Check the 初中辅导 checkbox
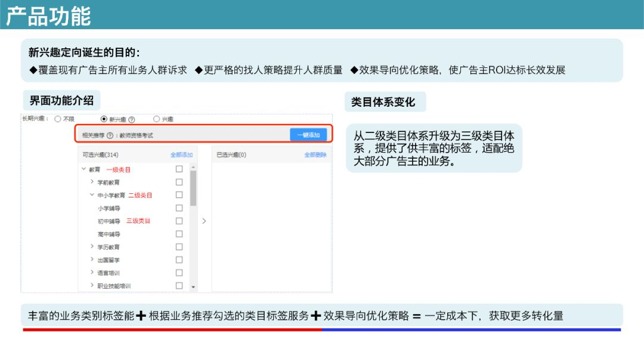The width and height of the screenshot is (644, 362). [179, 221]
